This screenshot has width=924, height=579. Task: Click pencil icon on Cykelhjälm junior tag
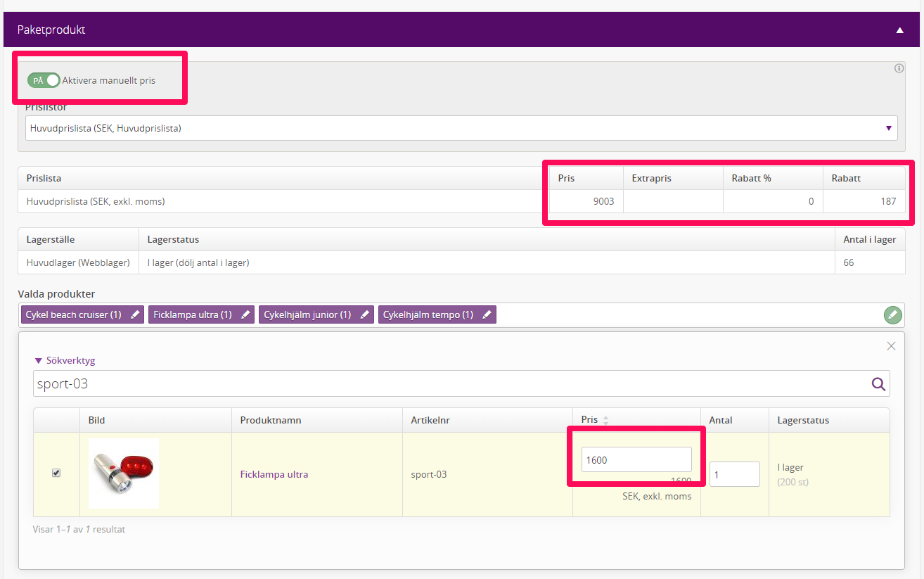click(365, 315)
